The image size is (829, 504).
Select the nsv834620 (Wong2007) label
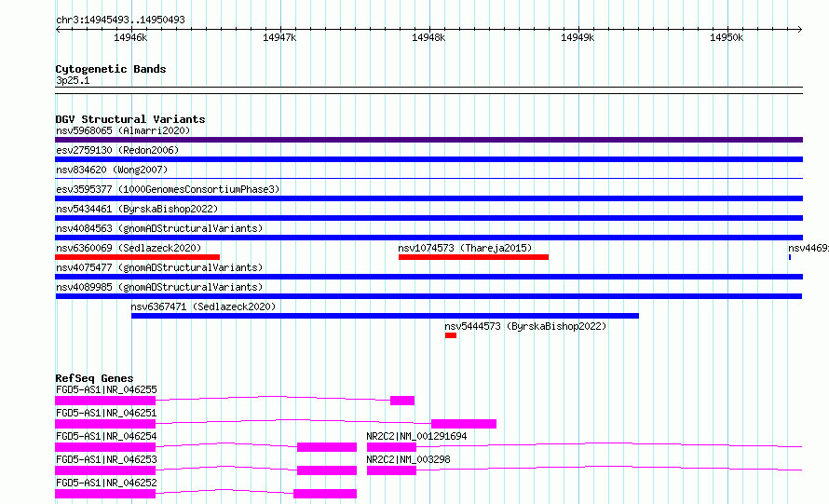[112, 170]
